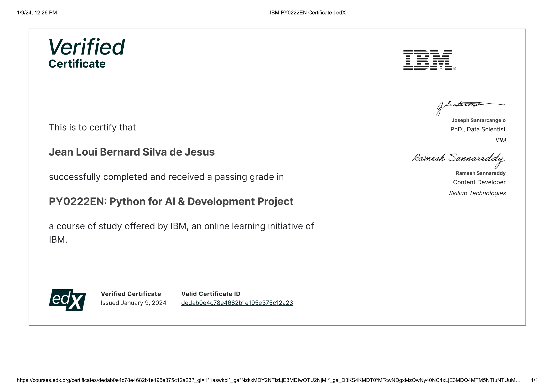The image size is (555, 392).
Task: Click 'Skillup Technologies' text
Action: [x=477, y=193]
